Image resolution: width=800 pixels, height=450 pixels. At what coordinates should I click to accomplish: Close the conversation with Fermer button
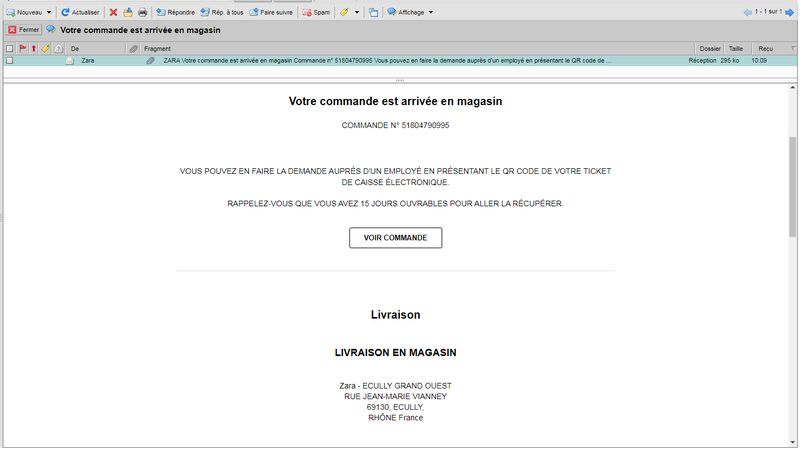coord(24,30)
